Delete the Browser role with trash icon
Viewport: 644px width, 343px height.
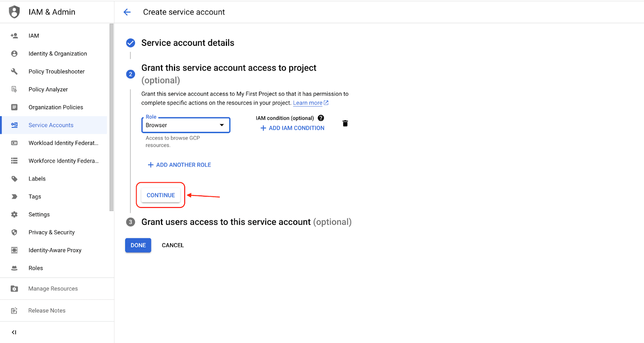click(345, 123)
